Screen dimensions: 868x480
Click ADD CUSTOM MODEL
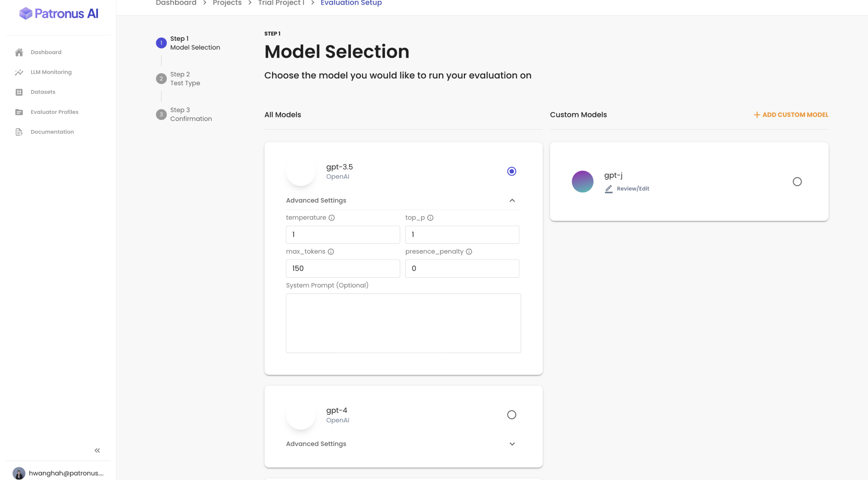tap(790, 114)
